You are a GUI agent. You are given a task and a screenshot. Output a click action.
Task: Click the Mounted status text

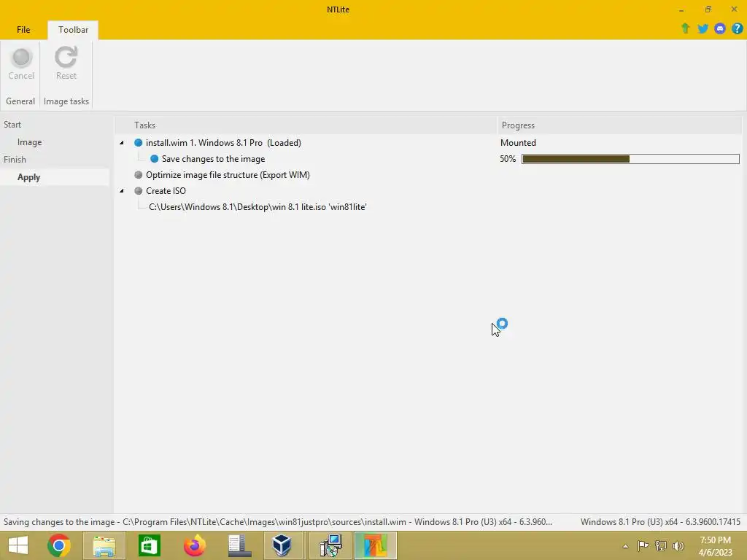click(x=518, y=142)
